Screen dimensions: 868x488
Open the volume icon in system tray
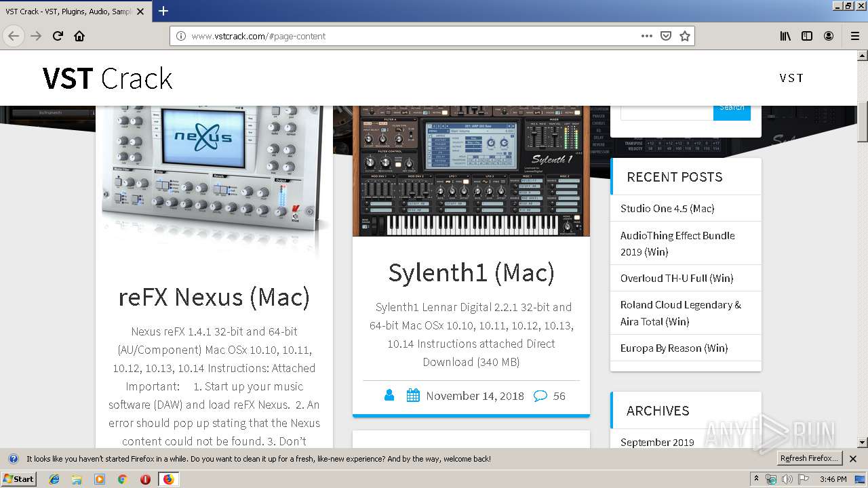(x=787, y=479)
